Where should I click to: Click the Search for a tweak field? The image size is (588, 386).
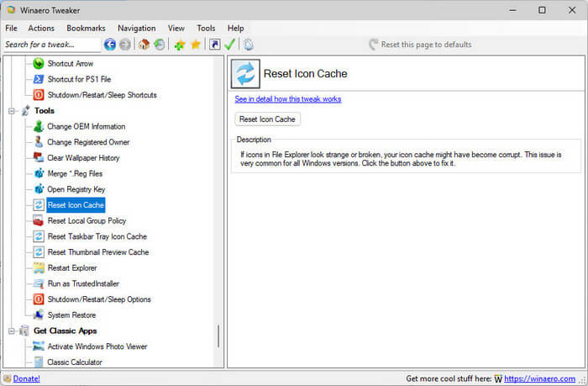click(52, 45)
